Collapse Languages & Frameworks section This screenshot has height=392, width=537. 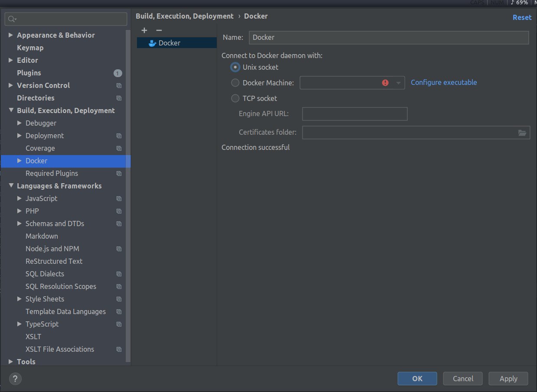point(11,186)
